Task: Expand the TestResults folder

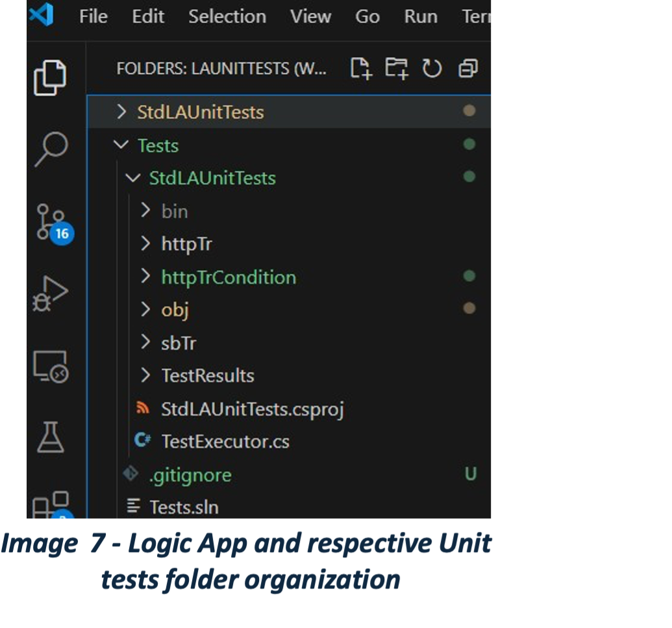Action: point(207,375)
